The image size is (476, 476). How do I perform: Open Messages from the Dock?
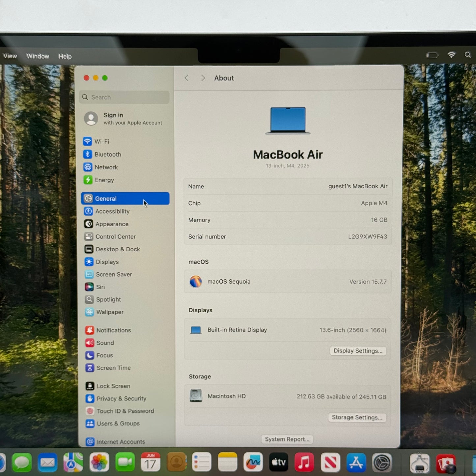[x=22, y=462]
